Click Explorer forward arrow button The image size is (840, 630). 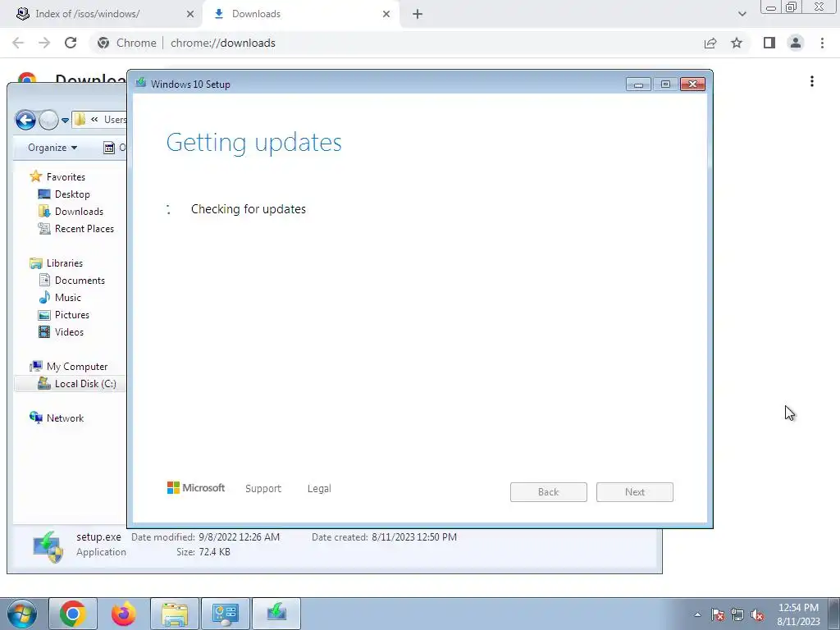point(48,120)
